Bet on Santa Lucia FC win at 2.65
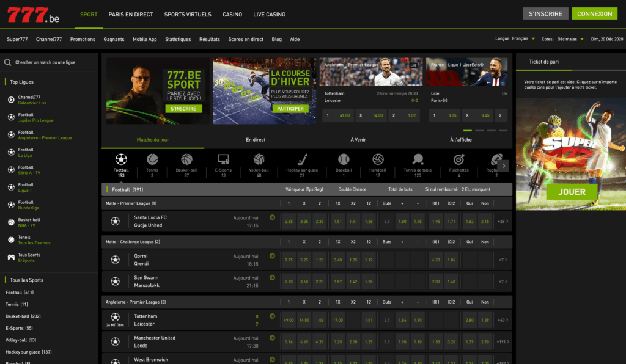Viewport: 626px width, 364px height. tap(289, 221)
